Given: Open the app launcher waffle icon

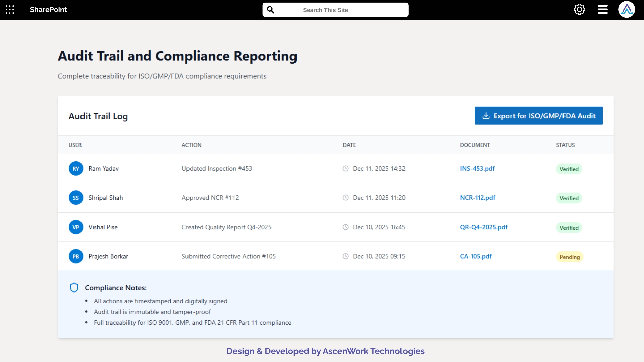Looking at the screenshot, I should [x=10, y=10].
